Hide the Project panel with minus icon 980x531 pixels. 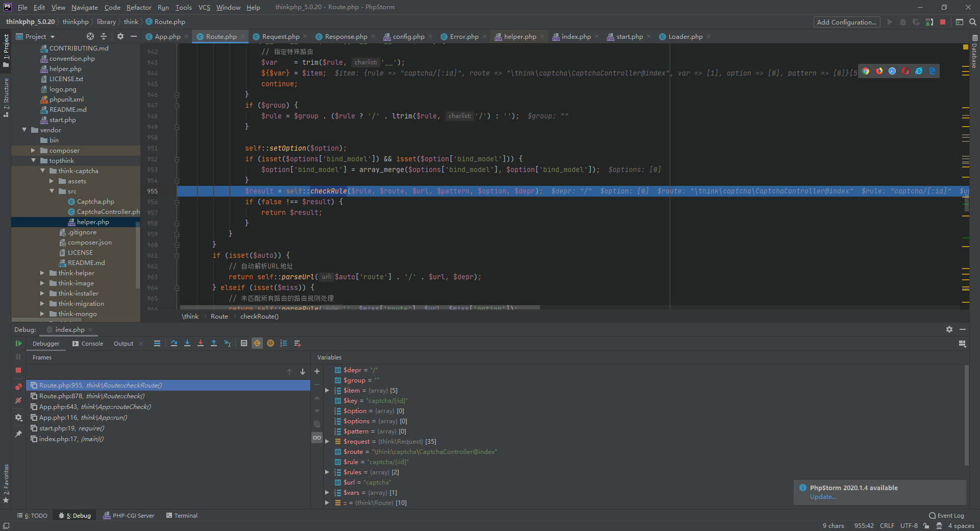tap(134, 36)
